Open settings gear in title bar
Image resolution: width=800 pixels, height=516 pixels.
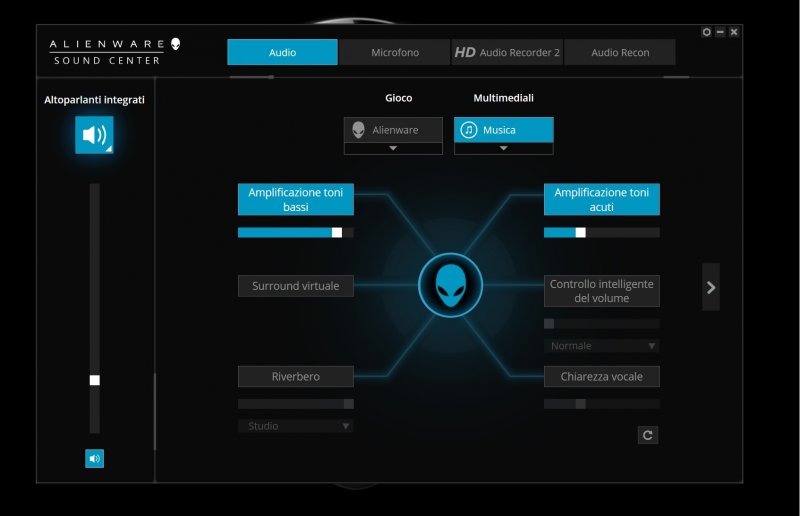pyautogui.click(x=706, y=32)
